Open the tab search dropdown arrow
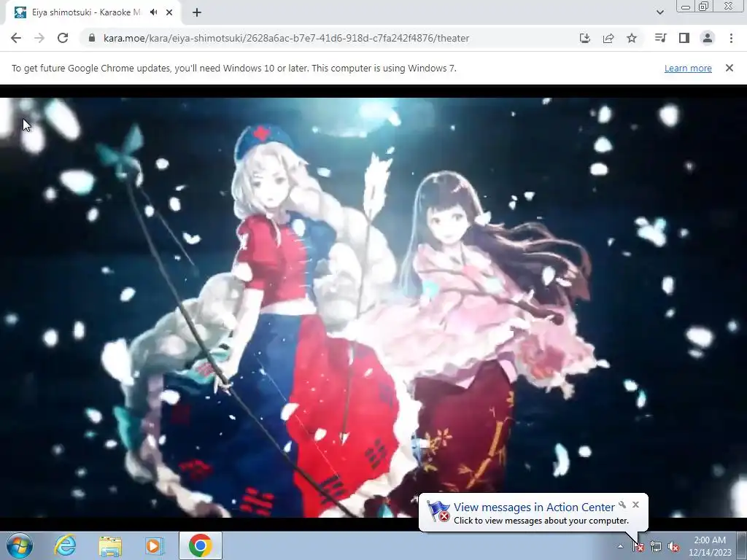The width and height of the screenshot is (747, 560). pos(659,12)
